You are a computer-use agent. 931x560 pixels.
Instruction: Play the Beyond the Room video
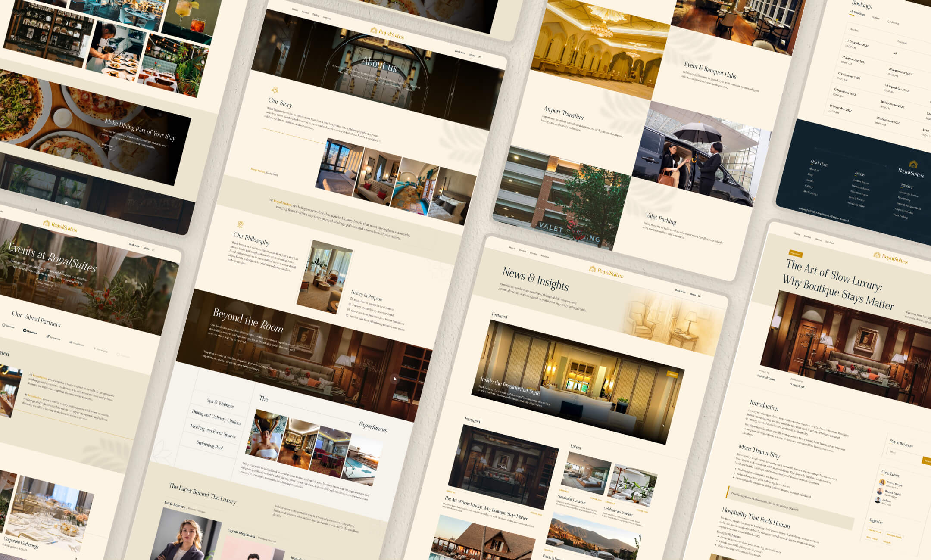[395, 379]
